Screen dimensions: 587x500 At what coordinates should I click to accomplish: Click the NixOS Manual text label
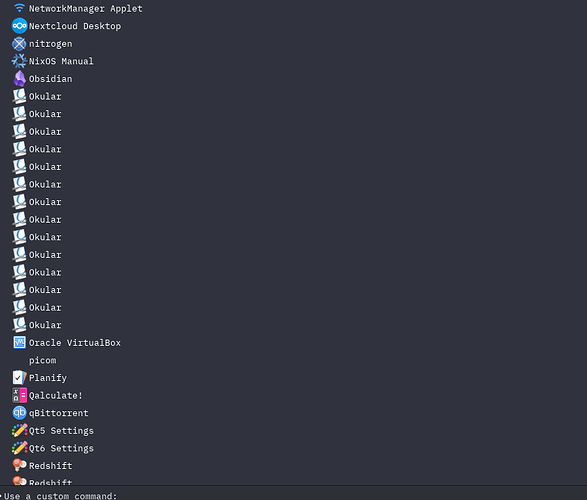(x=61, y=61)
